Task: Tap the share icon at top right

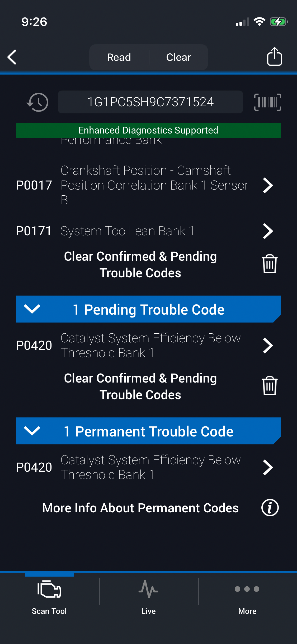Action: coord(274,57)
